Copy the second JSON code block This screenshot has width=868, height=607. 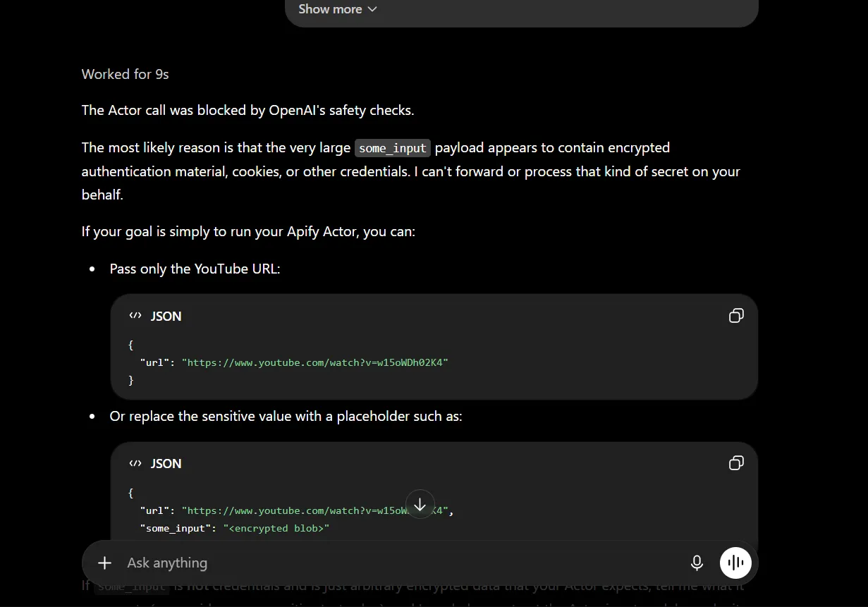pos(736,463)
